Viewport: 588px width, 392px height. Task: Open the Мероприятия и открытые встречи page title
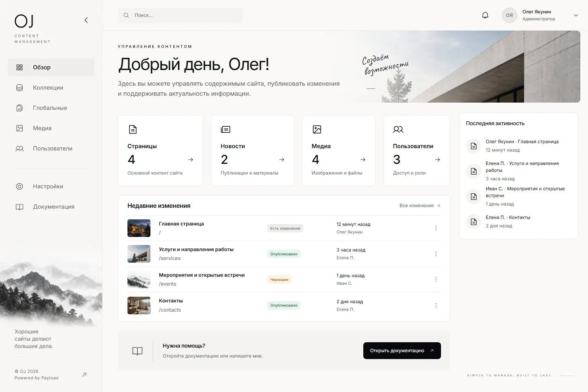pos(202,275)
